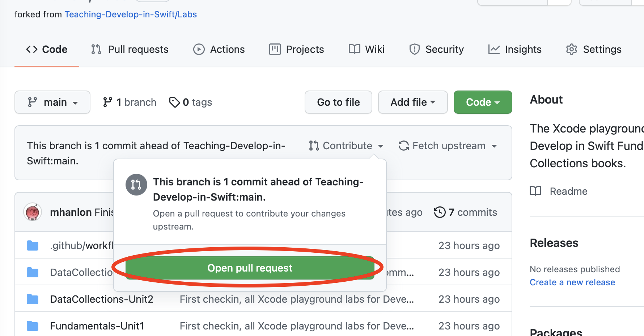View the 0 tags link
Screen dimensions: 644x336
click(x=190, y=102)
